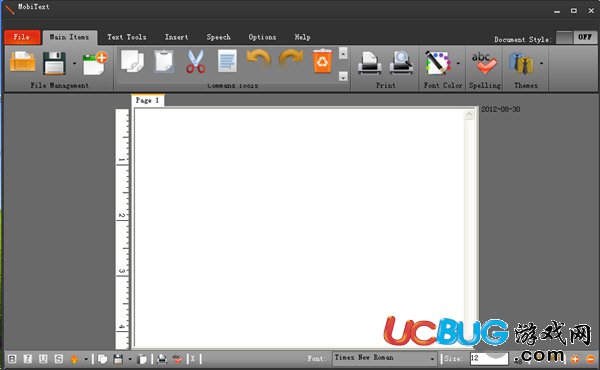Expand the Themes dropdown arrow
This screenshot has height=370, width=600.
(x=541, y=64)
